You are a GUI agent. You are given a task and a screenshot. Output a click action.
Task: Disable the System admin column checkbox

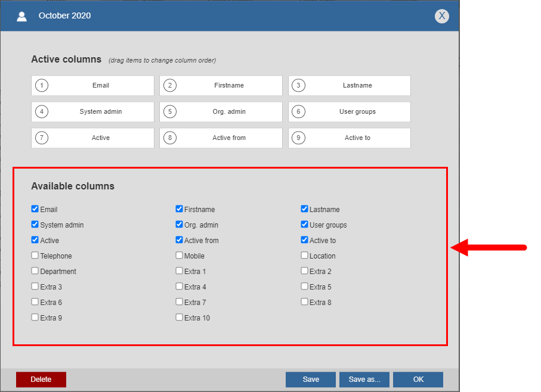35,224
